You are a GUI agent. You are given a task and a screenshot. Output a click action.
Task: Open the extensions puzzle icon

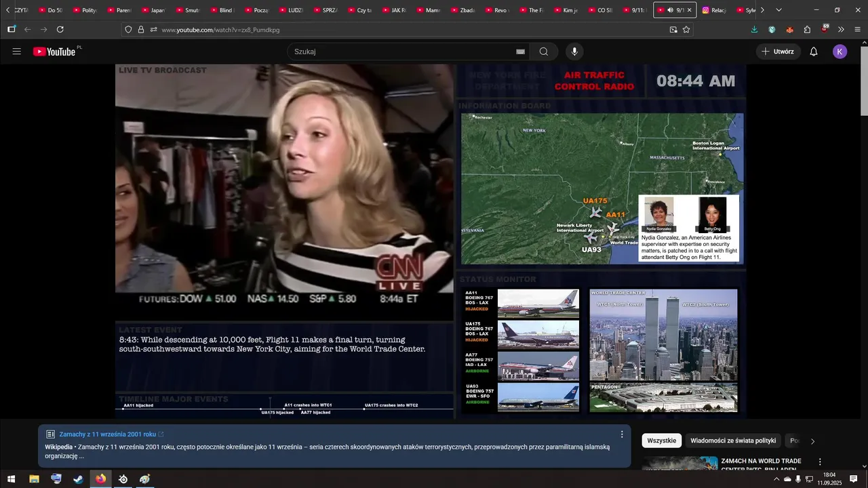(x=807, y=30)
